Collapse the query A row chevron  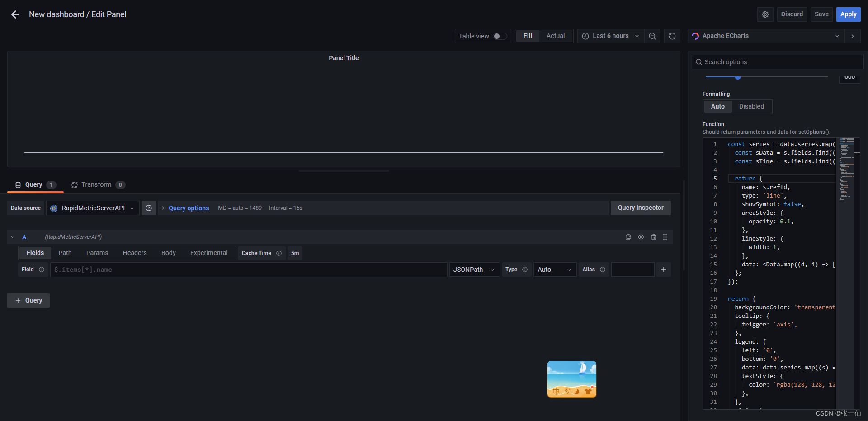point(12,237)
